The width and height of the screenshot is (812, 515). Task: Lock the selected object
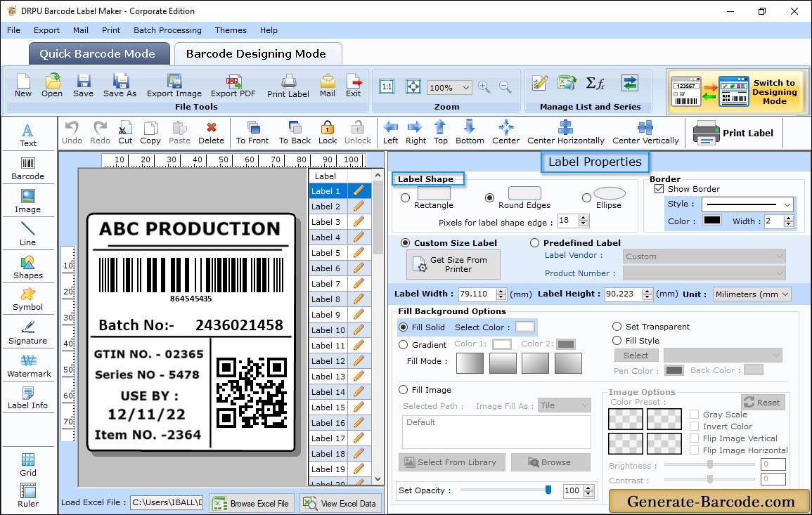(x=328, y=133)
